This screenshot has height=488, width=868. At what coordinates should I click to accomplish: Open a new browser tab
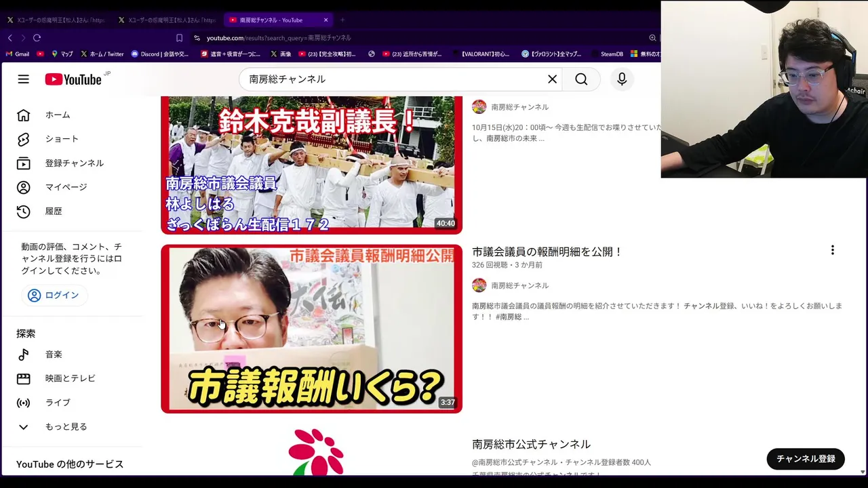[x=342, y=20]
